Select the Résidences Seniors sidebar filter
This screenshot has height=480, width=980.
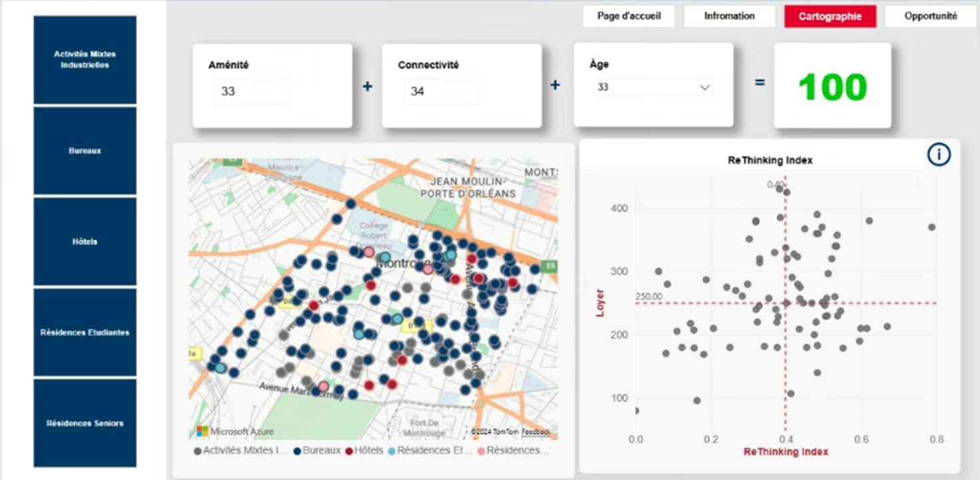pyautogui.click(x=84, y=423)
